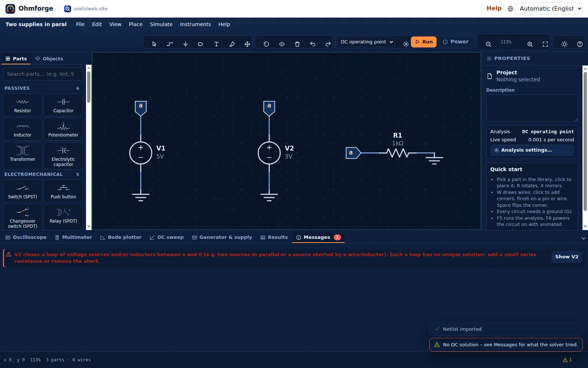Click the parts search field
The image size is (588, 368).
point(43,74)
